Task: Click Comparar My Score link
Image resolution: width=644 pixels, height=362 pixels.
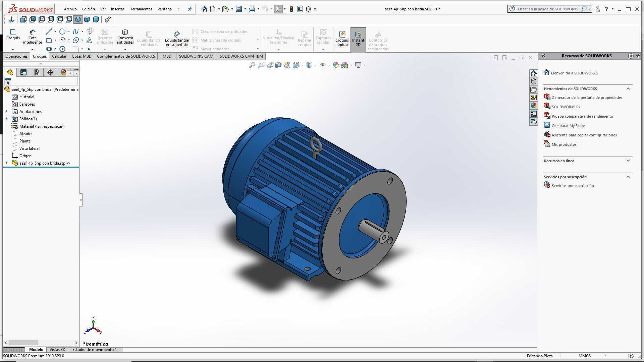Action: tap(568, 126)
